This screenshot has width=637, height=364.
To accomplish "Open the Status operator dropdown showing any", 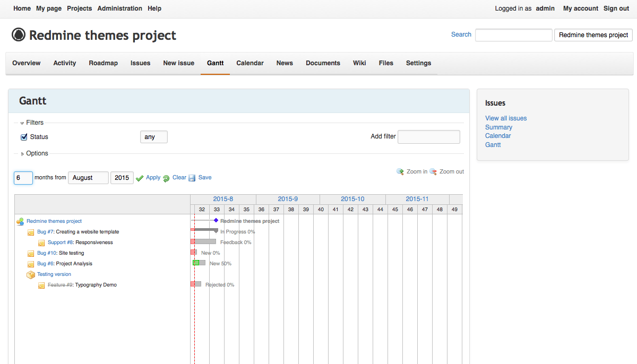I will 154,137.
